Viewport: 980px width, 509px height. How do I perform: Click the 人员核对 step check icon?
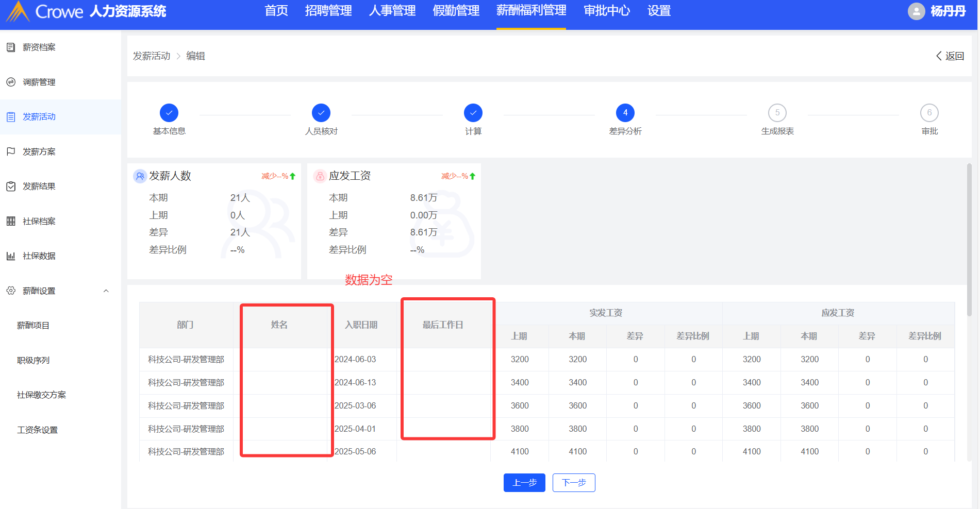point(321,113)
